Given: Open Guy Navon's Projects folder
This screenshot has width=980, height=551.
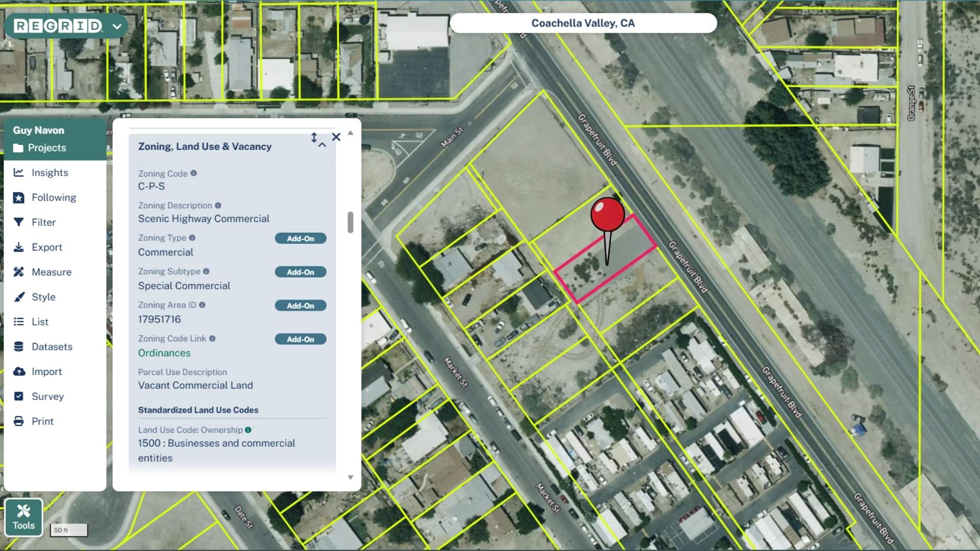Looking at the screenshot, I should click(x=49, y=148).
